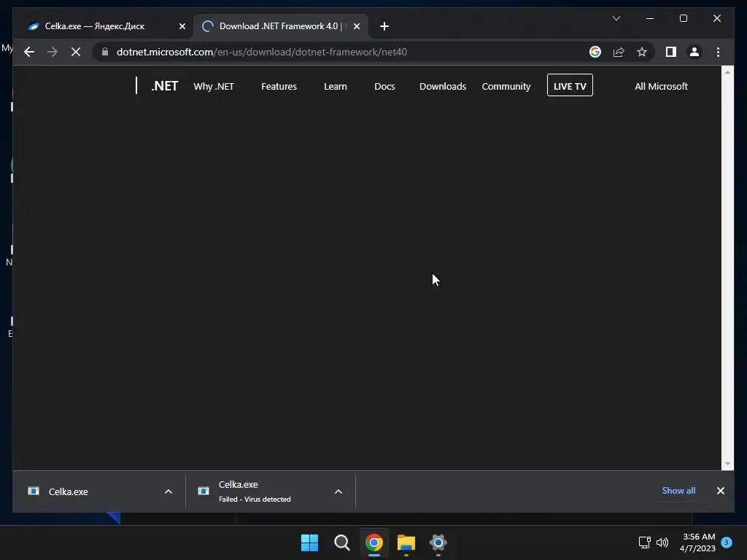
Task: Open the Google icon in address bar
Action: (x=595, y=52)
